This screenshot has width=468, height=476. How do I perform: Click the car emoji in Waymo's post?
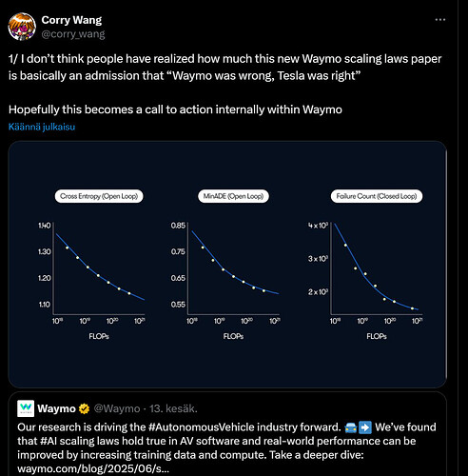point(350,427)
